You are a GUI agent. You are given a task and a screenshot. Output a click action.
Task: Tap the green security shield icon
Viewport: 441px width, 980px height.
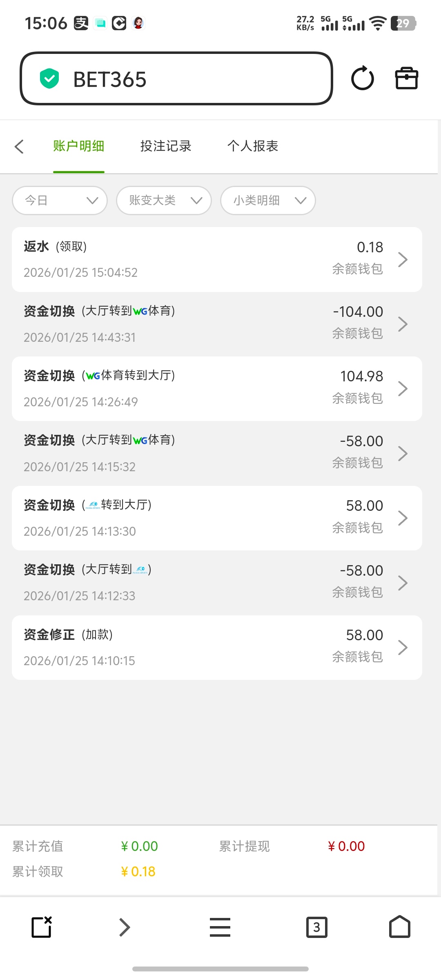tap(49, 78)
